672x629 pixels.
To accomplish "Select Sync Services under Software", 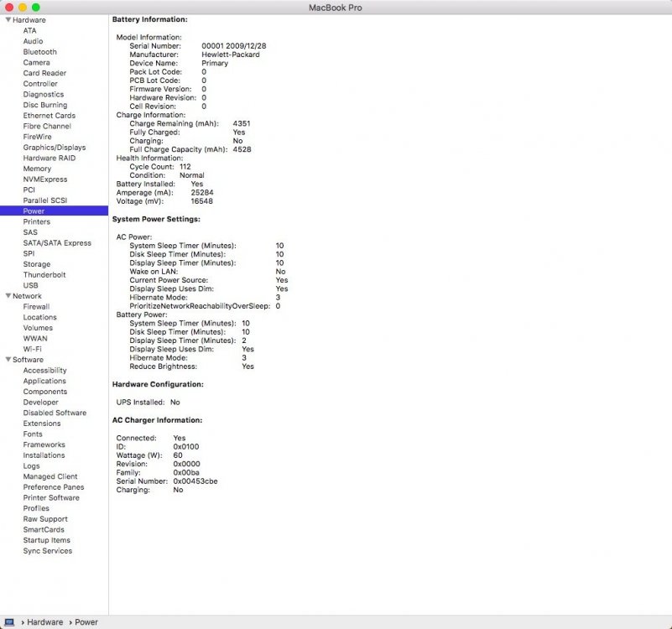I will (x=48, y=551).
